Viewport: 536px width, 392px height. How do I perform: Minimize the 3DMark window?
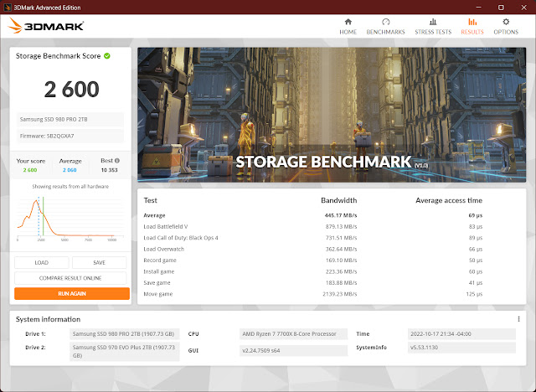[478, 8]
